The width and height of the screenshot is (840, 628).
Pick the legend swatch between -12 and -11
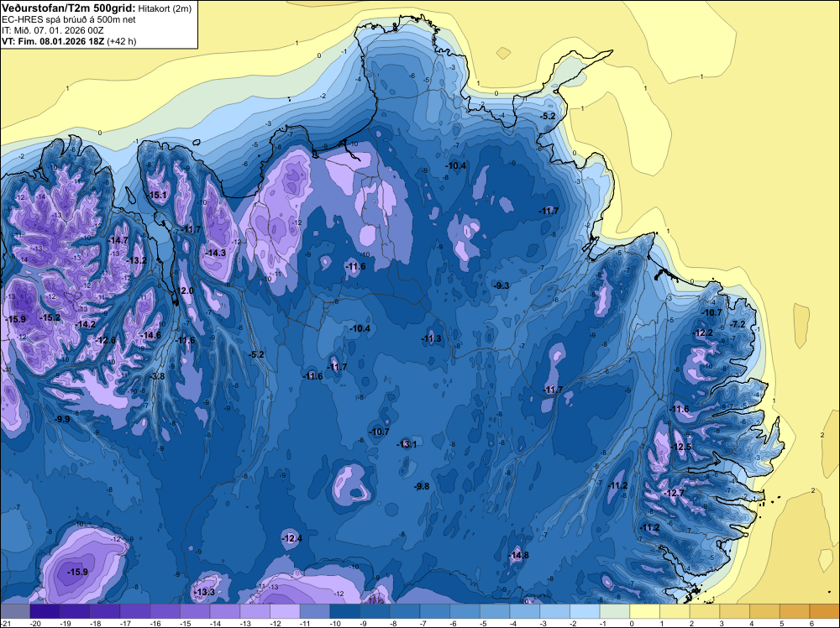pyautogui.click(x=285, y=611)
